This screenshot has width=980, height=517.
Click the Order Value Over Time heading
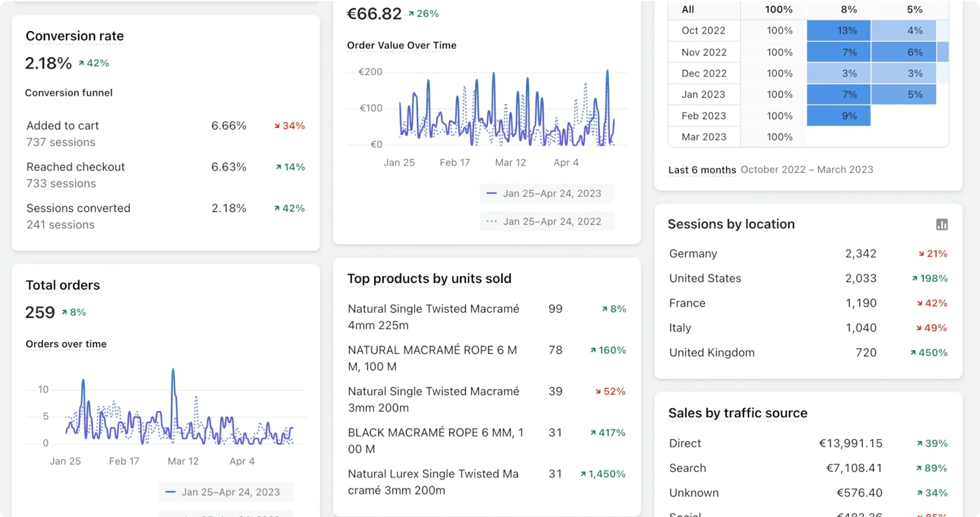[402, 45]
